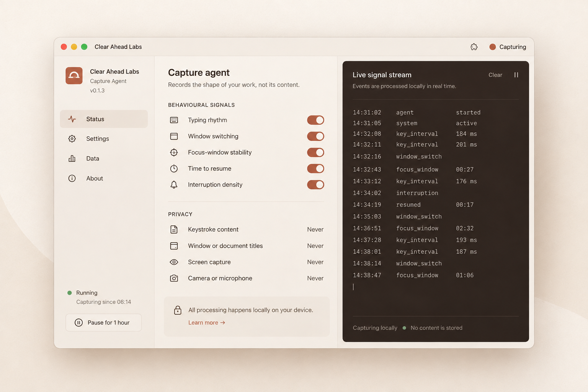Image resolution: width=588 pixels, height=392 pixels.
Task: Click Never value for Camera or microphone
Action: pos(315,278)
